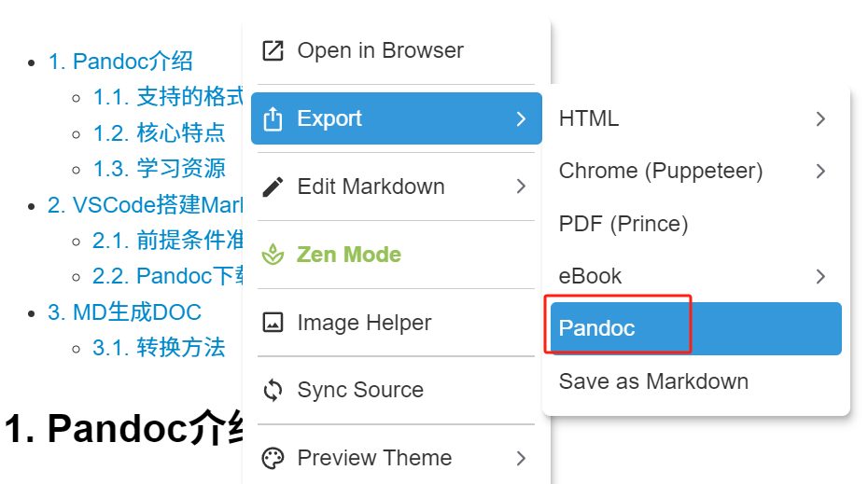The width and height of the screenshot is (868, 484).
Task: Expand the Preview Theme submenu chevron
Action: 521,458
